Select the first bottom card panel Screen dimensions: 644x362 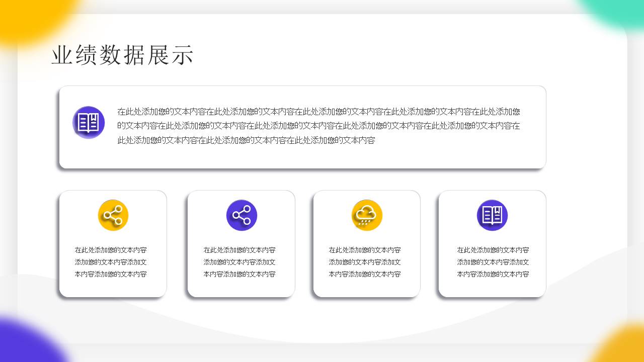[x=113, y=243]
